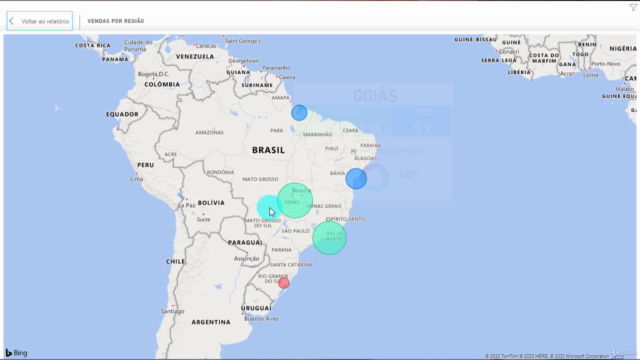Click the Buenos Aires city label
This screenshot has height=360, width=640.
click(261, 319)
